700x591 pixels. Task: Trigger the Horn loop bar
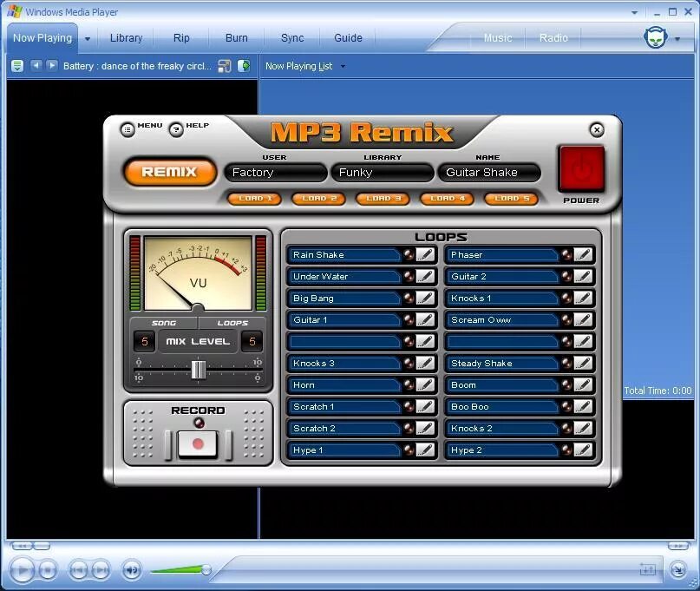tap(344, 385)
